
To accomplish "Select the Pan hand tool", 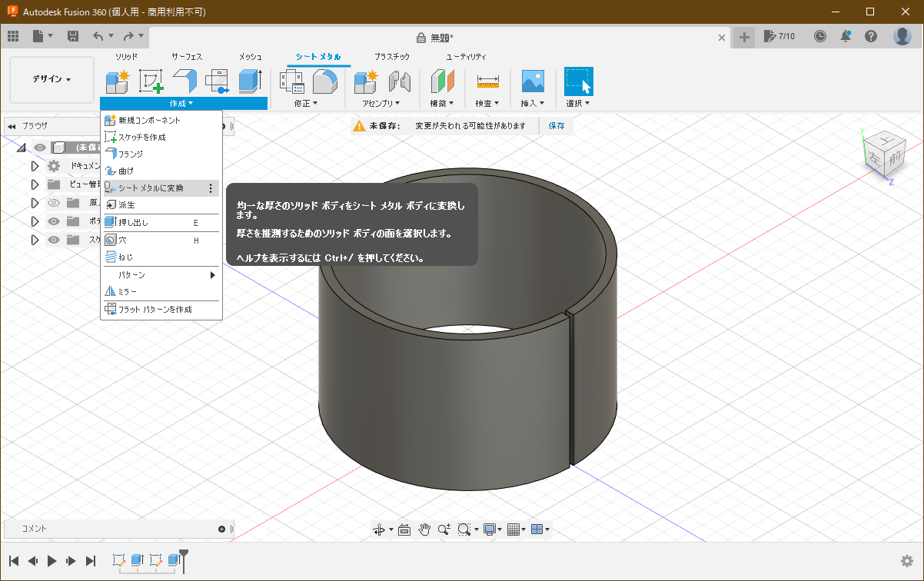I will (x=424, y=530).
